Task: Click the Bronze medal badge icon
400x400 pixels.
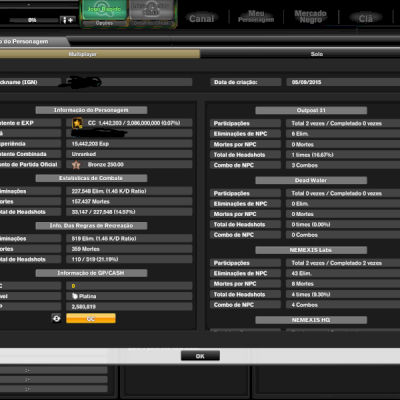Action: click(x=76, y=165)
